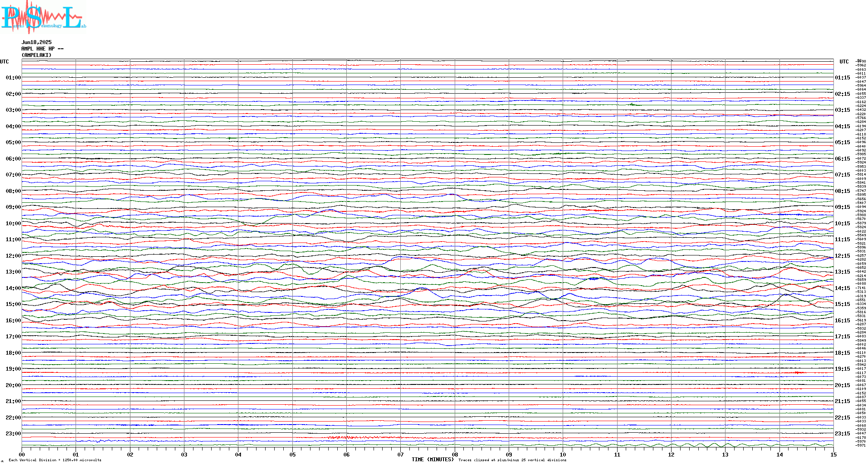Screen dimensions: 868x466
Task: Click minute 10 on the time axis
Action: [x=563, y=454]
